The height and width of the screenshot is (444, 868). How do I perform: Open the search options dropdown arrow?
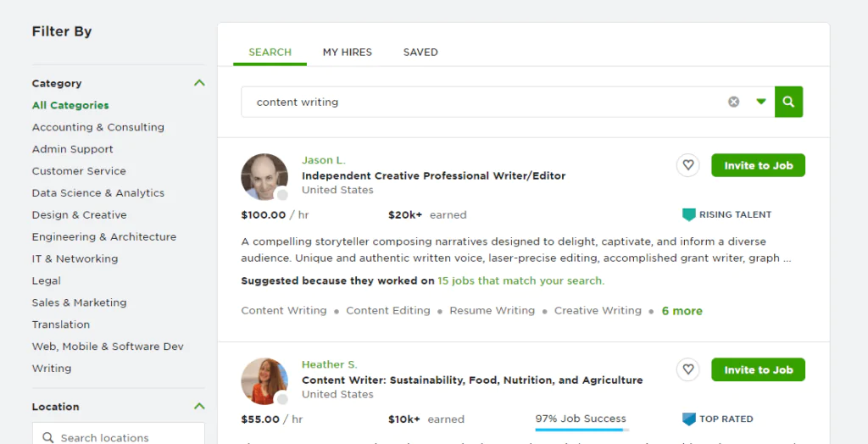761,102
